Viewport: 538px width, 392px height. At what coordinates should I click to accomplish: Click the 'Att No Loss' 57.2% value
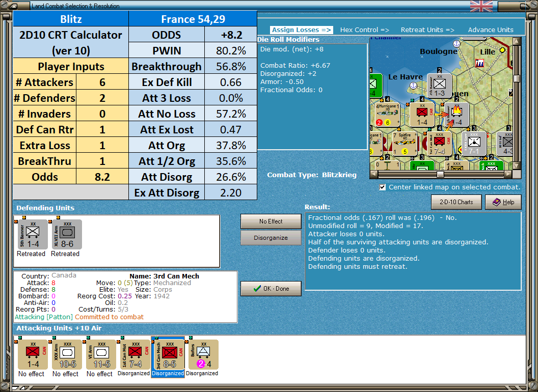pyautogui.click(x=231, y=114)
